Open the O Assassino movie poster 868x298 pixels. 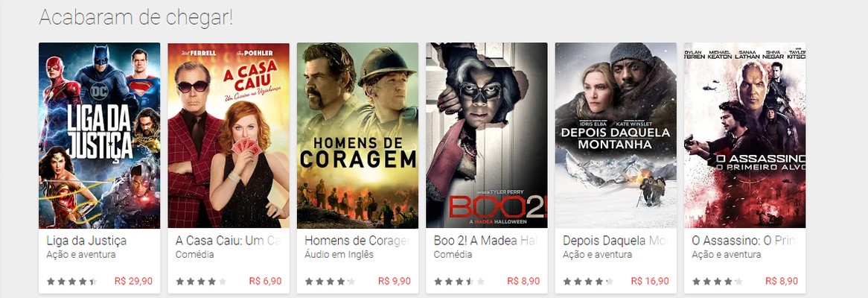pos(744,135)
